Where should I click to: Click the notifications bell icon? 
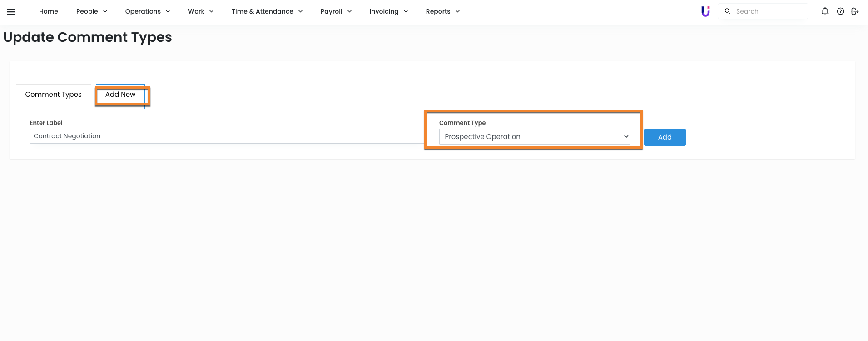click(825, 11)
